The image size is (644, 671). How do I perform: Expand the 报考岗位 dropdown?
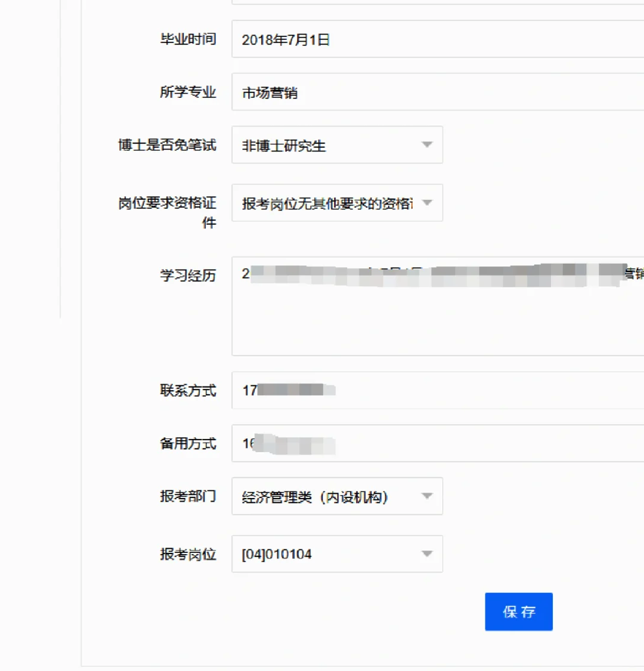coord(337,554)
